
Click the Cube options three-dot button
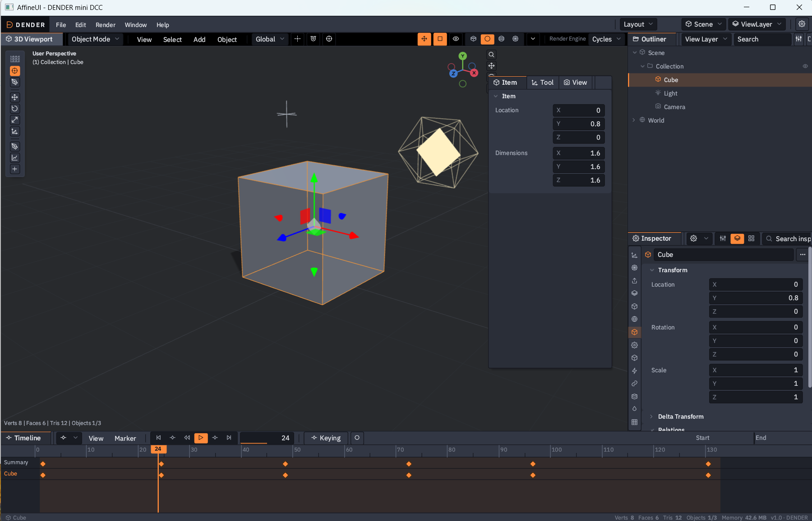803,255
